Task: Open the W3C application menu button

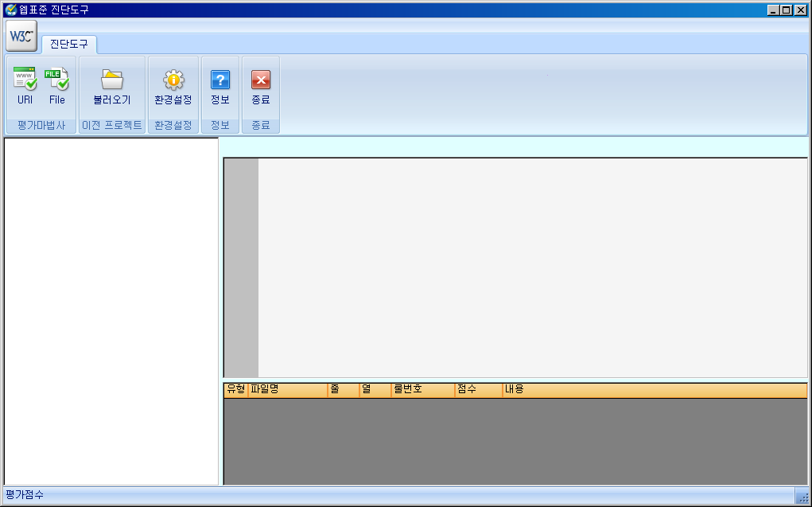Action: coord(21,36)
